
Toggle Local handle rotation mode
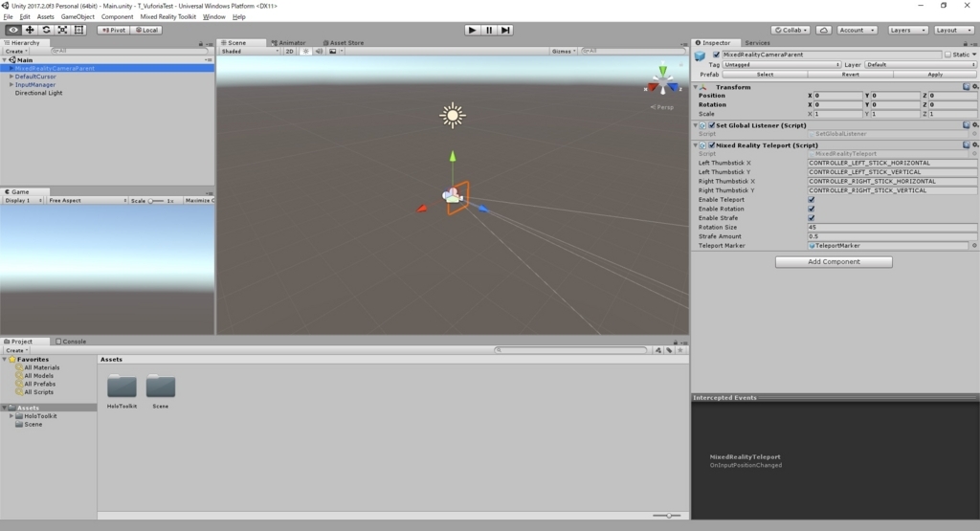tap(146, 30)
